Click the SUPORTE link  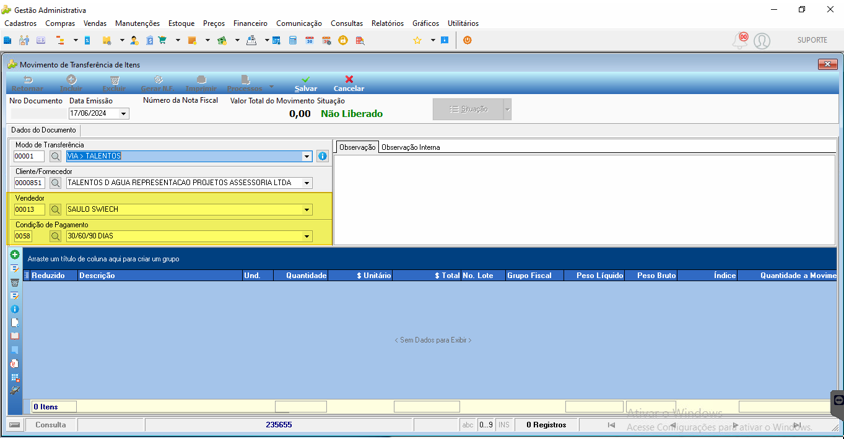(812, 40)
